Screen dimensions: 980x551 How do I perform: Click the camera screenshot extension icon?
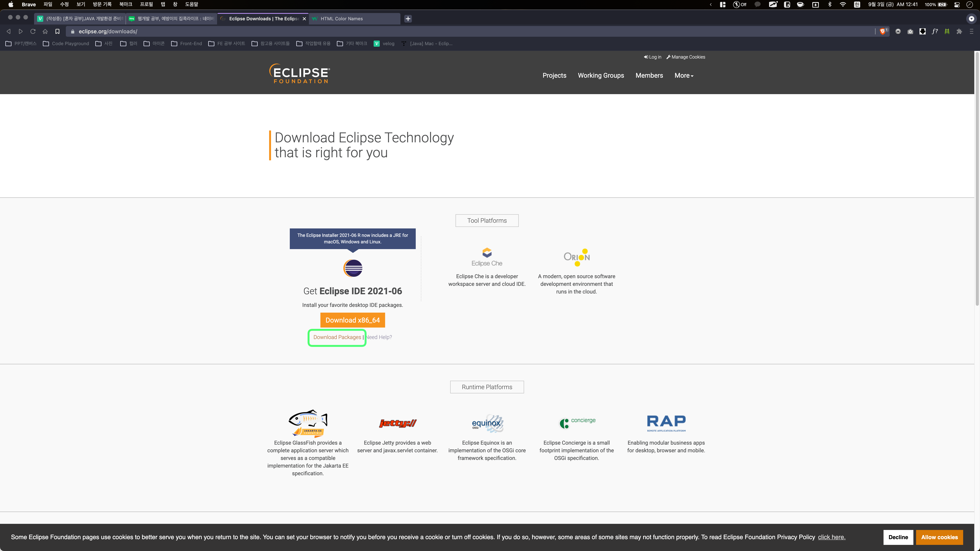910,32
